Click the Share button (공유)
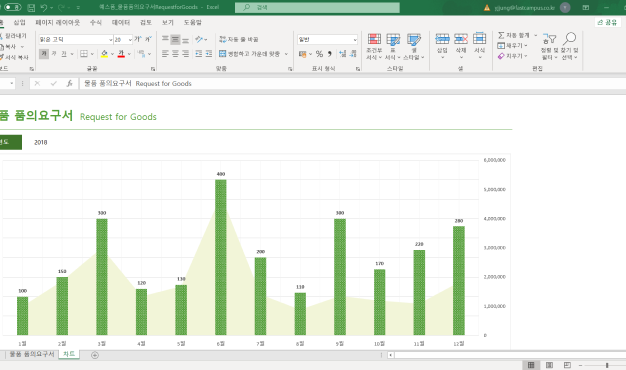Screen dimensions: 626x370 [x=608, y=22]
